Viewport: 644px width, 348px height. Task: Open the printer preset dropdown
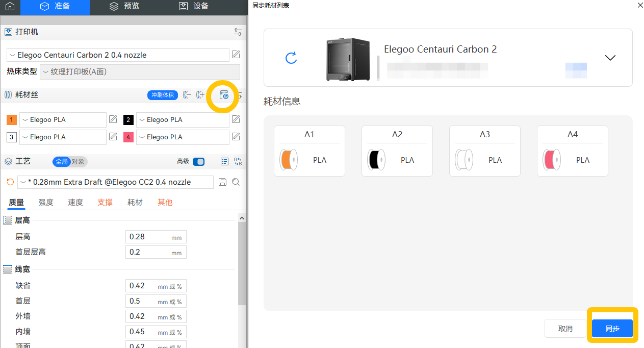tap(118, 55)
